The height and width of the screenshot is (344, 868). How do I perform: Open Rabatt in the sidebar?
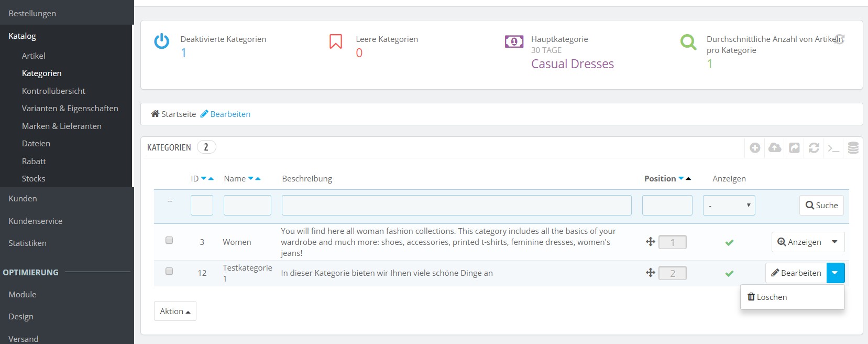pyautogui.click(x=34, y=161)
